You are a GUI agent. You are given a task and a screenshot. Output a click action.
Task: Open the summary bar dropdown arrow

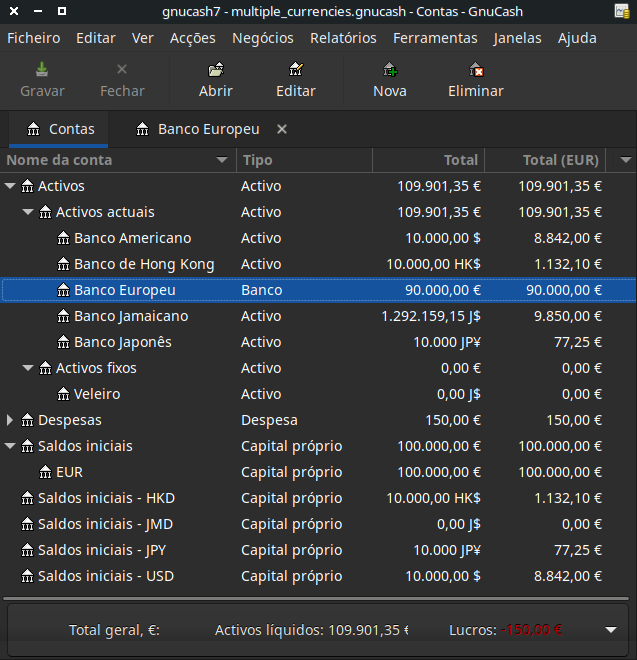pyautogui.click(x=611, y=630)
